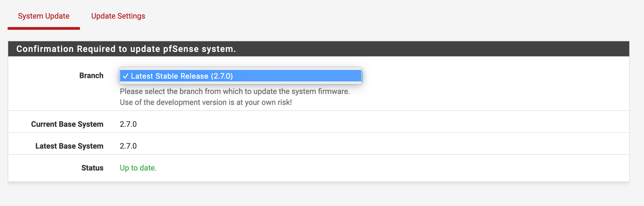Click the Current Base System label
The image size is (644, 206).
tap(67, 124)
